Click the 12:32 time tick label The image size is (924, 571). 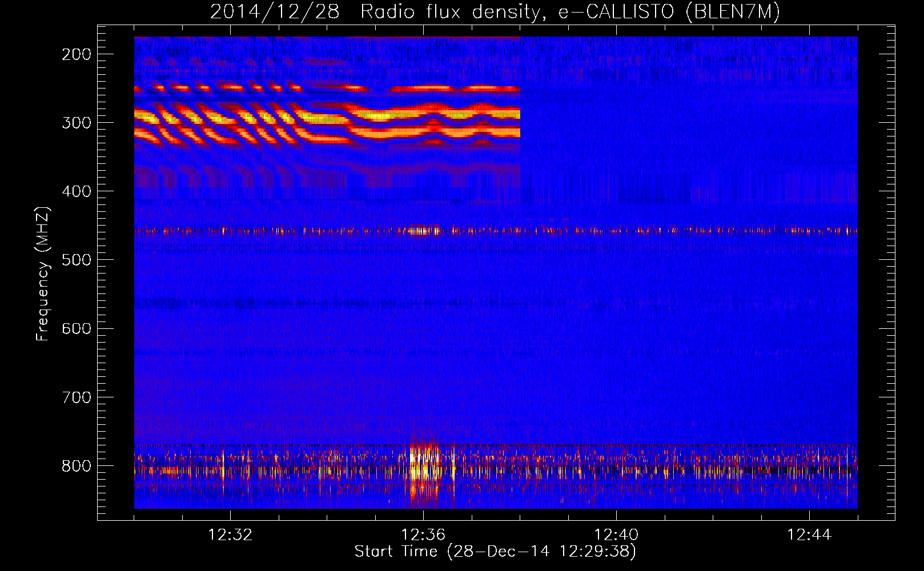230,535
